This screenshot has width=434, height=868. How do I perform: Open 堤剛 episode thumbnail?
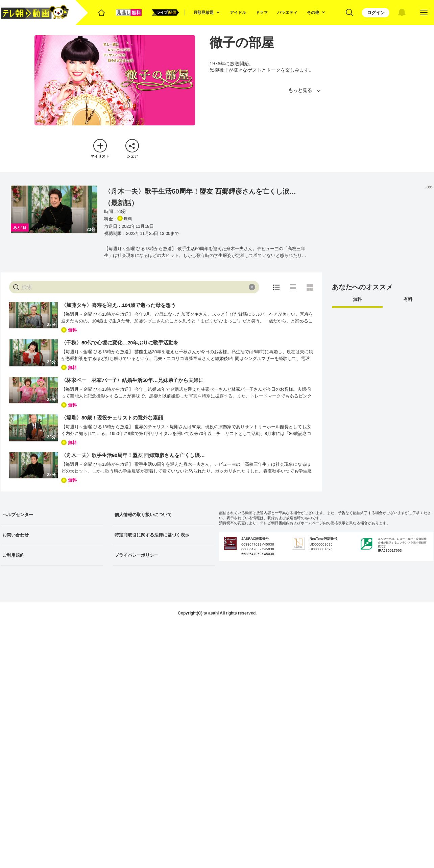point(33,428)
